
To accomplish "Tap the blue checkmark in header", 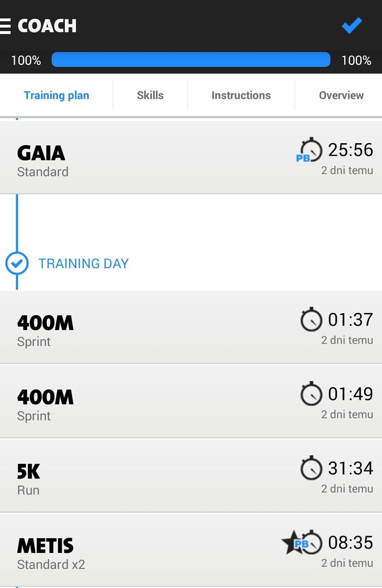I will point(352,25).
